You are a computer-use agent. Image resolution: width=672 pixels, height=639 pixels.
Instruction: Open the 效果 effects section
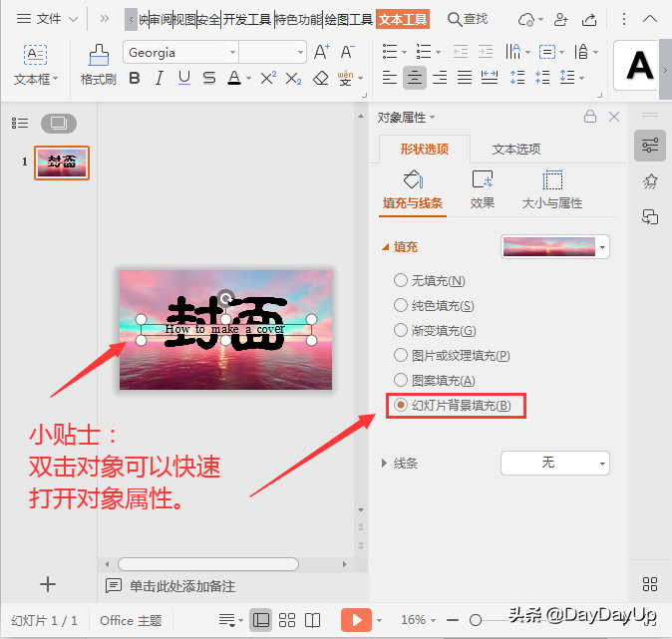[483, 189]
